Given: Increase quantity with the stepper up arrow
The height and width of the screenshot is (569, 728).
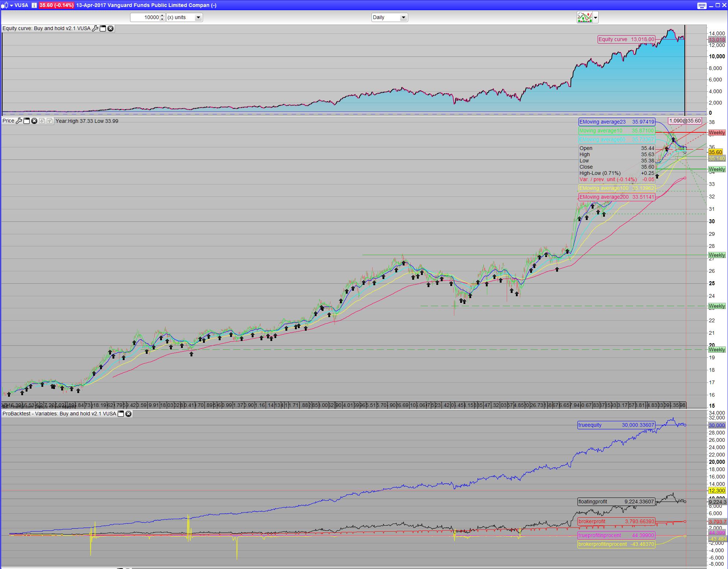Looking at the screenshot, I should coord(162,16).
